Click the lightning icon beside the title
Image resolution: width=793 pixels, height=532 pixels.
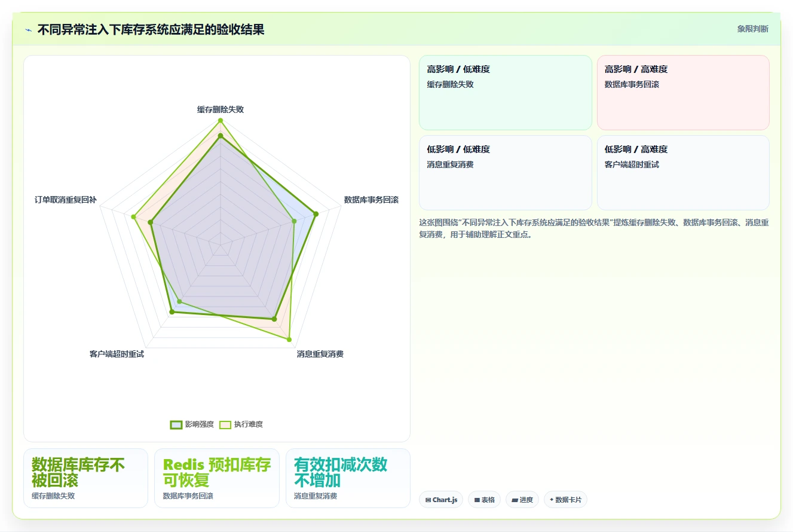(x=28, y=29)
